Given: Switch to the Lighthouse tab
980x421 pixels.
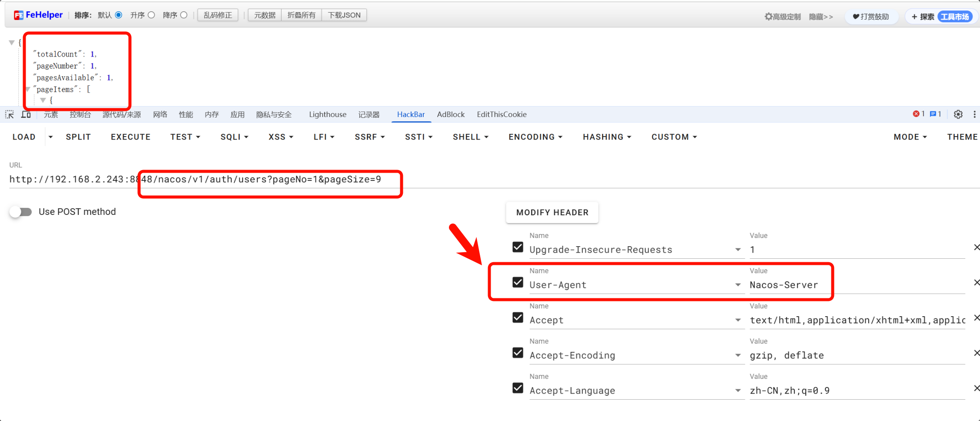Looking at the screenshot, I should [328, 114].
